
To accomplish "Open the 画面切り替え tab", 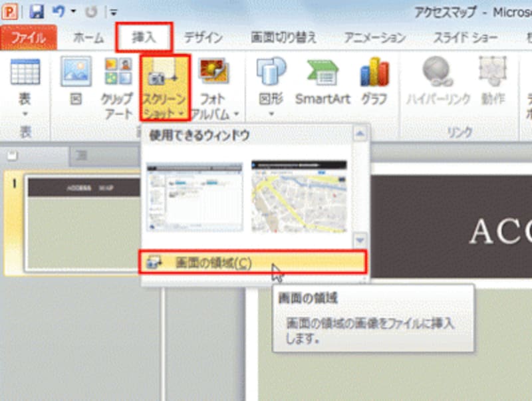I will tap(283, 38).
